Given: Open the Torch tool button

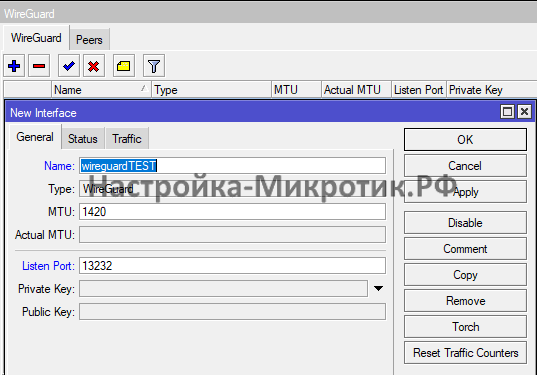Looking at the screenshot, I should point(465,327).
